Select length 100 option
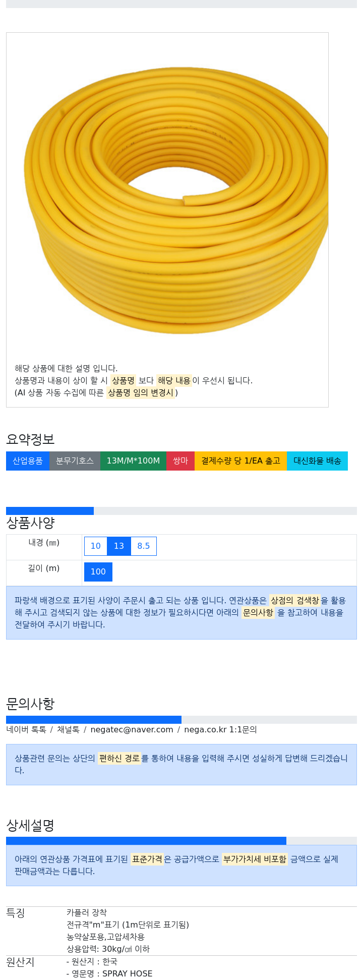The height and width of the screenshot is (980, 363). [98, 572]
